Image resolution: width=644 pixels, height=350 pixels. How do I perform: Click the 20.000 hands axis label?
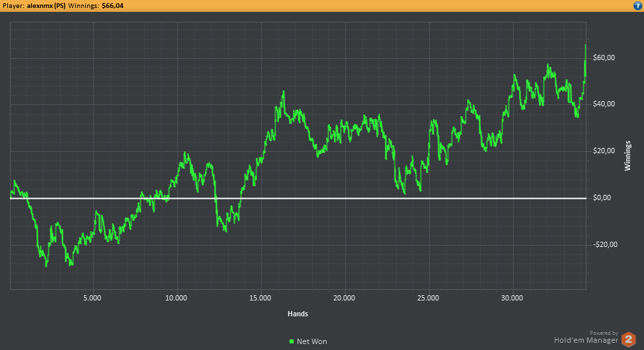point(344,298)
